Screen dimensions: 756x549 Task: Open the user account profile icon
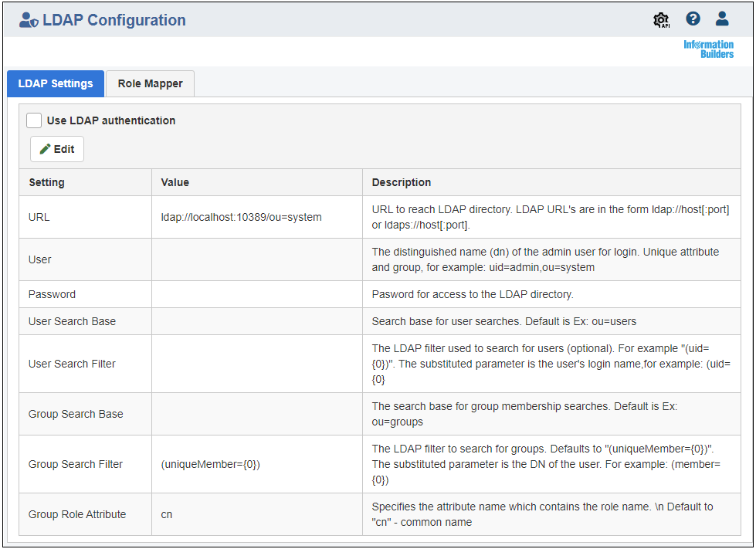(722, 19)
